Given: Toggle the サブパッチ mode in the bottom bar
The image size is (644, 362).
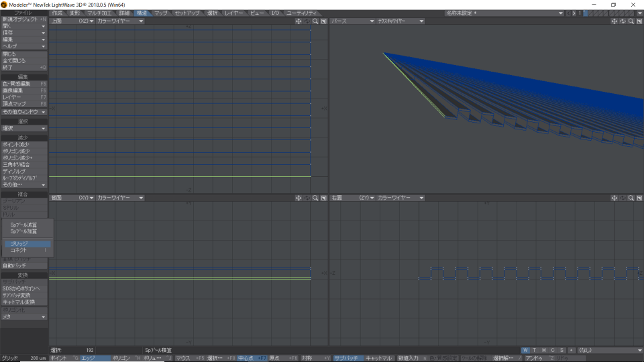Looking at the screenshot, I should [x=347, y=358].
